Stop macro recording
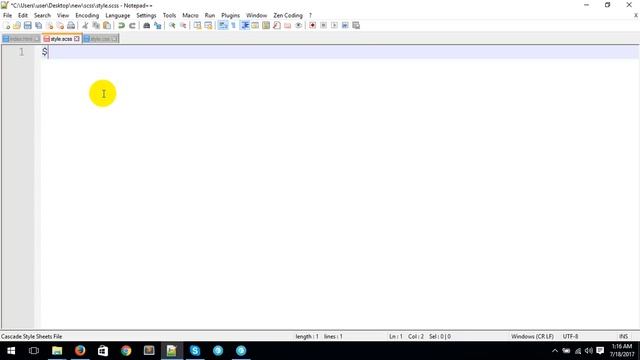Image resolution: width=640 pixels, height=360 pixels. click(x=323, y=25)
